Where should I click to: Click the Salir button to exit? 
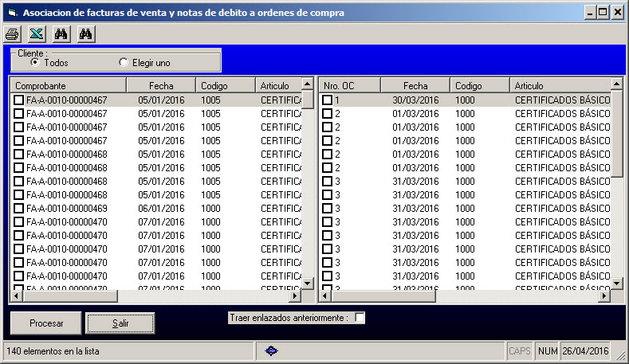pos(120,323)
